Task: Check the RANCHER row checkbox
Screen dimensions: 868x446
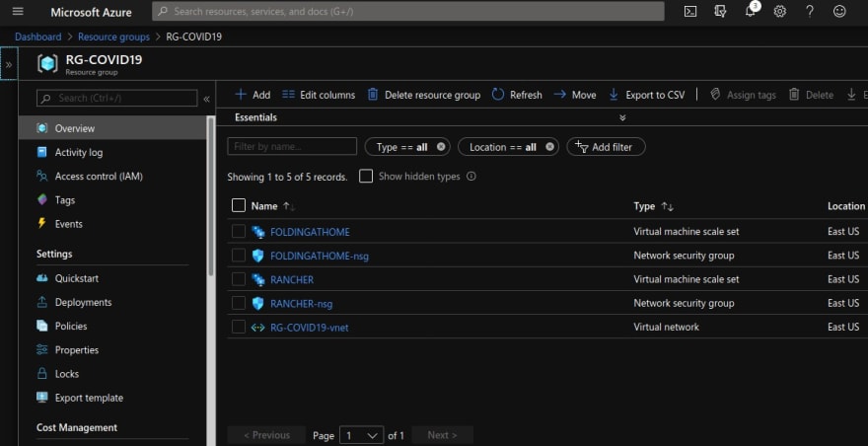Action: click(239, 278)
